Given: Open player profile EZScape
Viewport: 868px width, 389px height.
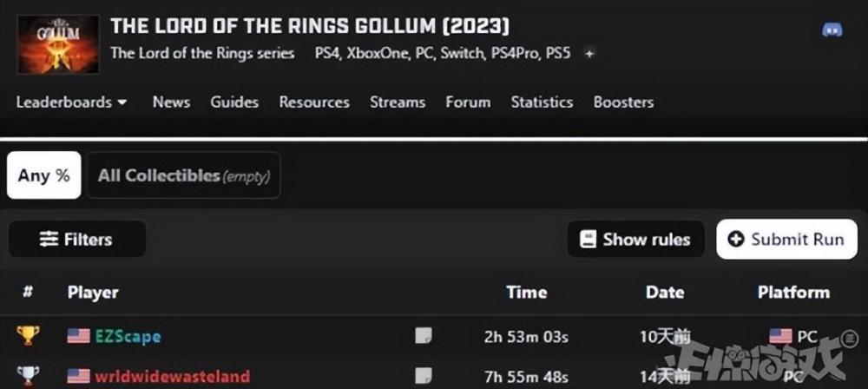Looking at the screenshot, I should coord(127,336).
